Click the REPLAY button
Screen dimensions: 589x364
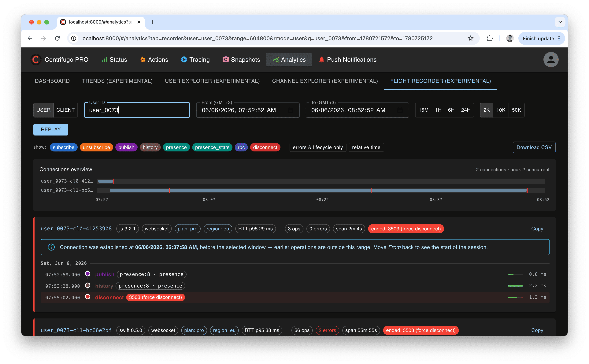click(x=51, y=129)
